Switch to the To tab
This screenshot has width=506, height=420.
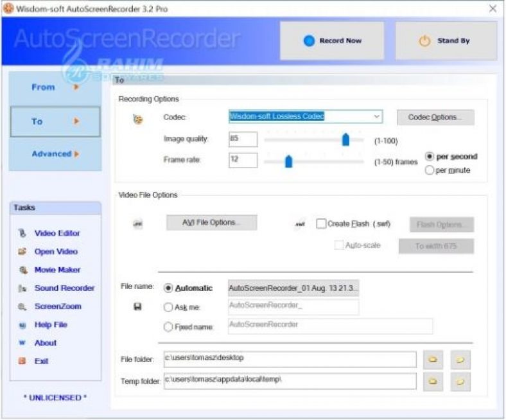pos(55,122)
